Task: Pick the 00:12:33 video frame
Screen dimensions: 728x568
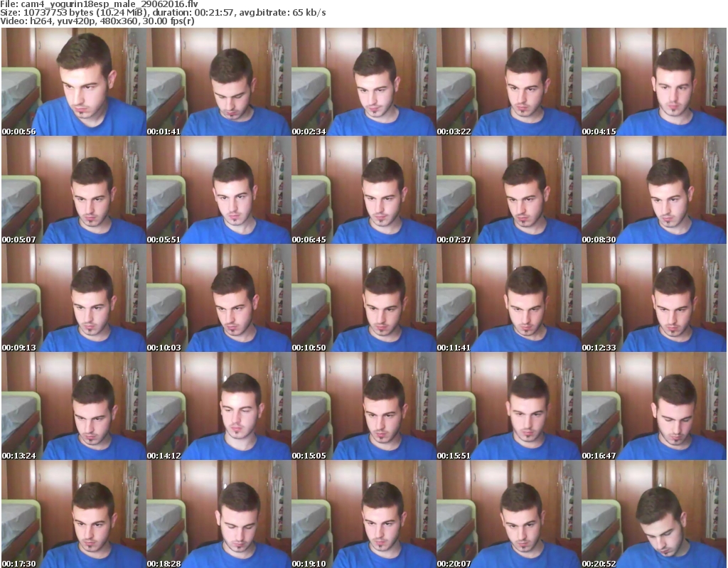Action: point(654,298)
